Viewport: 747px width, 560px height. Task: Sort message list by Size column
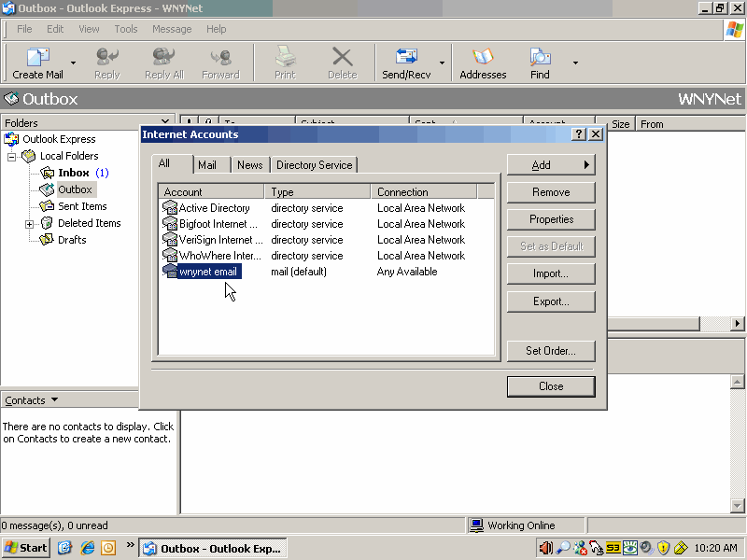coord(620,124)
